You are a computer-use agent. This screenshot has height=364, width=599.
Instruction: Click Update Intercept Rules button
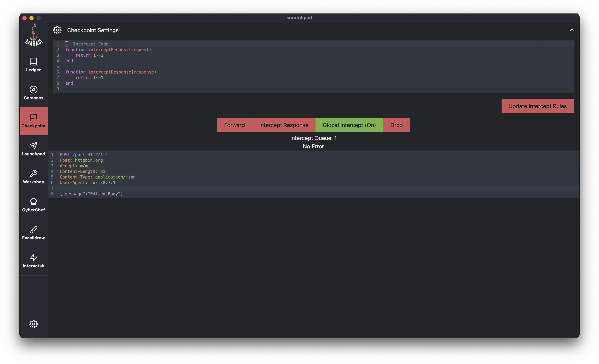537,106
